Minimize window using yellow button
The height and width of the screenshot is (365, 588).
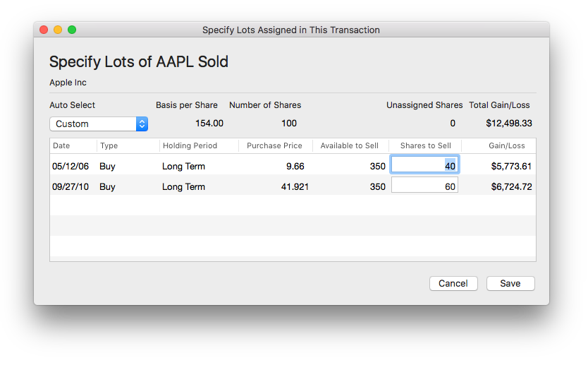(58, 30)
